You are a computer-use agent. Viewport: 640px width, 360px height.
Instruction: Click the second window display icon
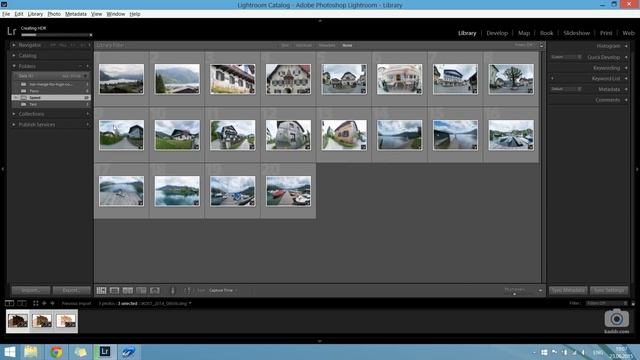22,303
